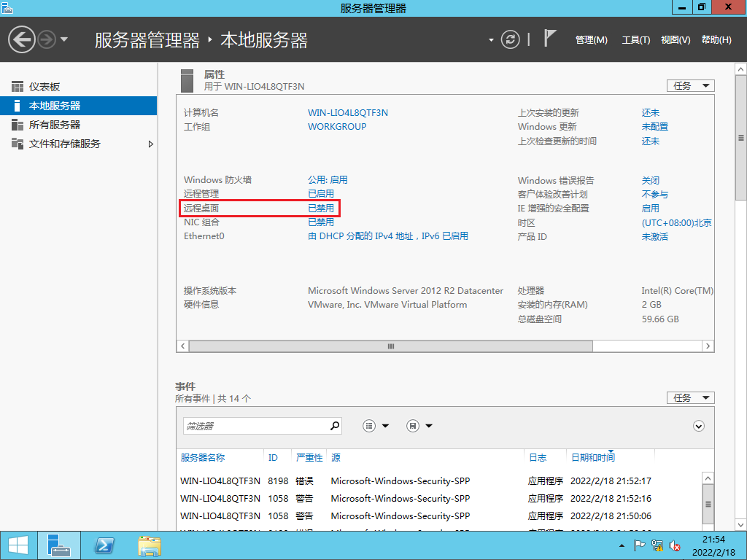The image size is (747, 560).
Task: Open dropdown arrow beside save query icon
Action: coord(429,426)
